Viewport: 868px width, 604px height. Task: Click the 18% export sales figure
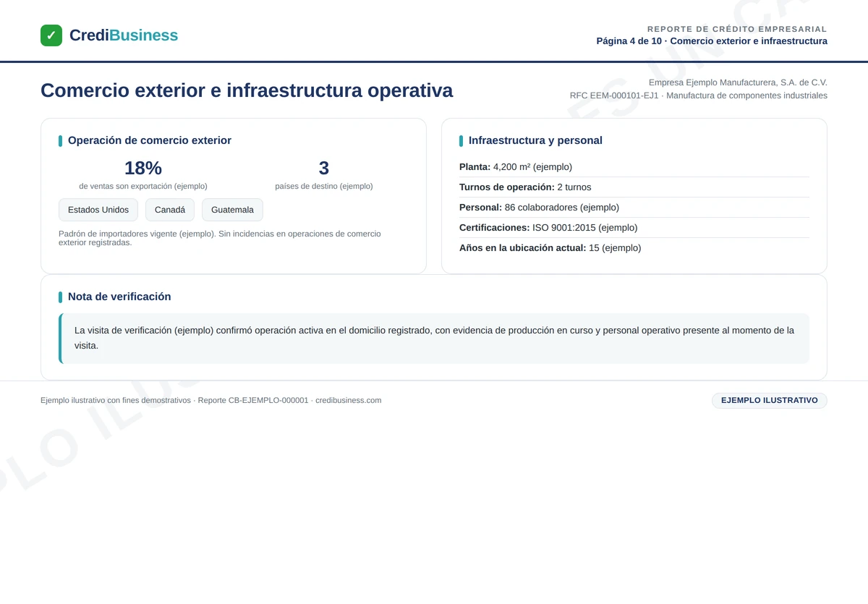coord(143,168)
